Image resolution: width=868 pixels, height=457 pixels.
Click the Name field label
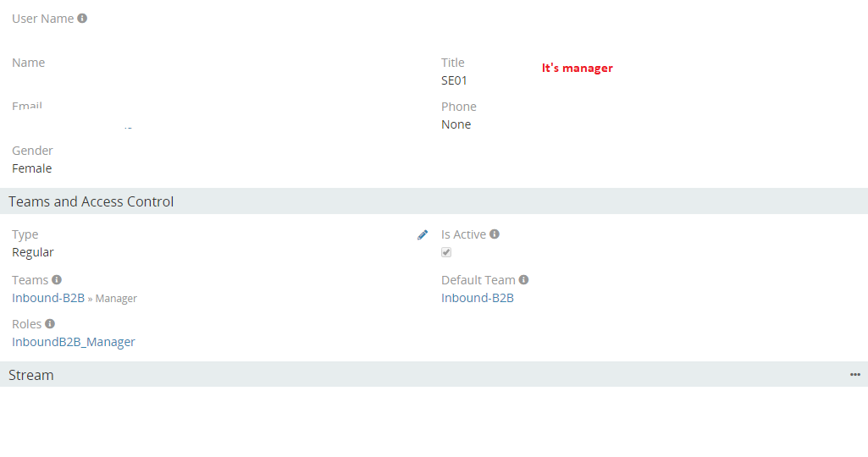(x=29, y=63)
